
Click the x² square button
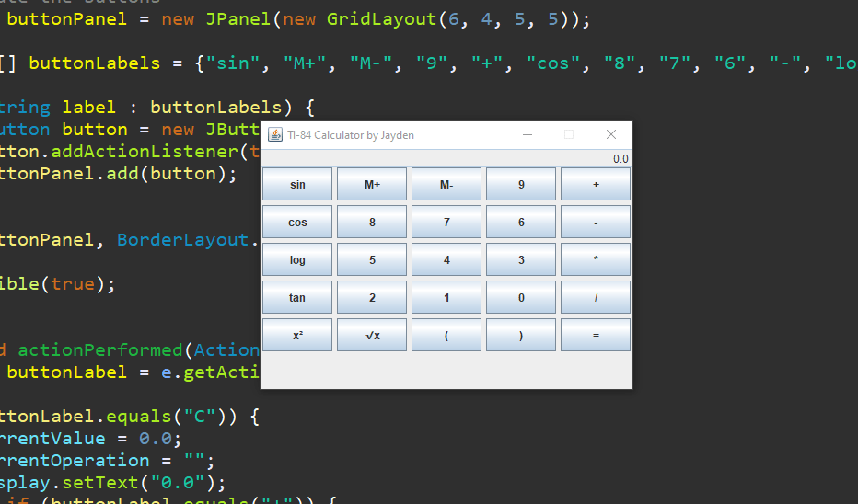pos(297,335)
